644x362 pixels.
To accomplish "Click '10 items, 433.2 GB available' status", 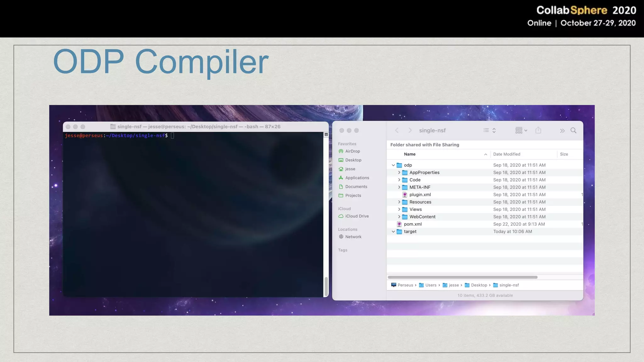I will tap(485, 295).
